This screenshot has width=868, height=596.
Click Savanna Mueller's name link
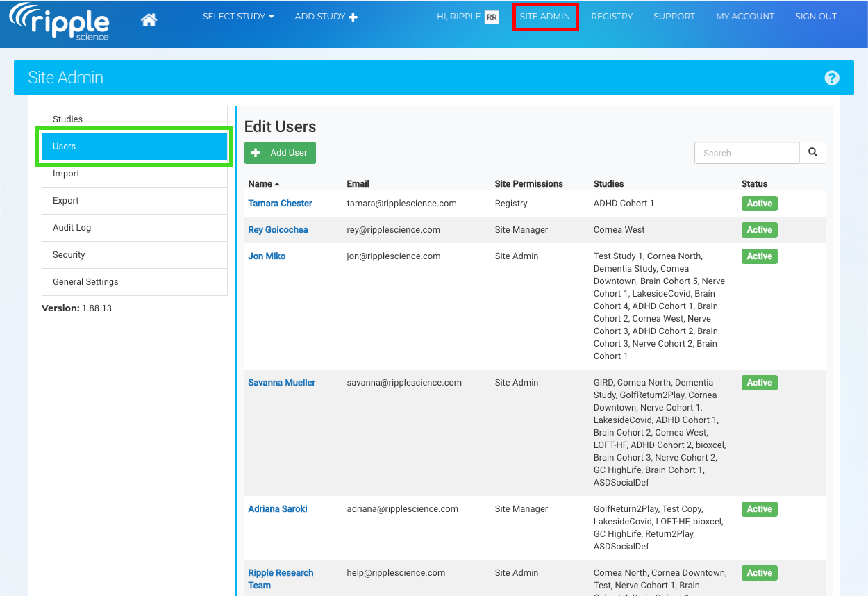pyautogui.click(x=281, y=383)
